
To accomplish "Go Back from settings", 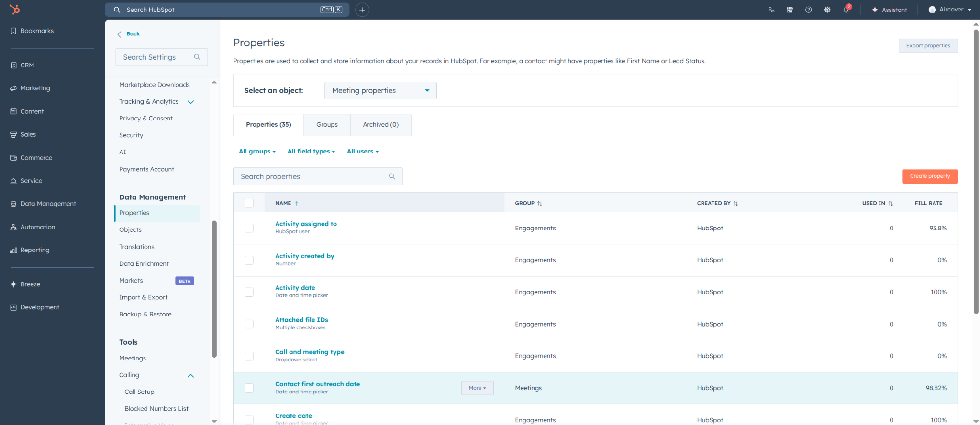I will click(128, 34).
